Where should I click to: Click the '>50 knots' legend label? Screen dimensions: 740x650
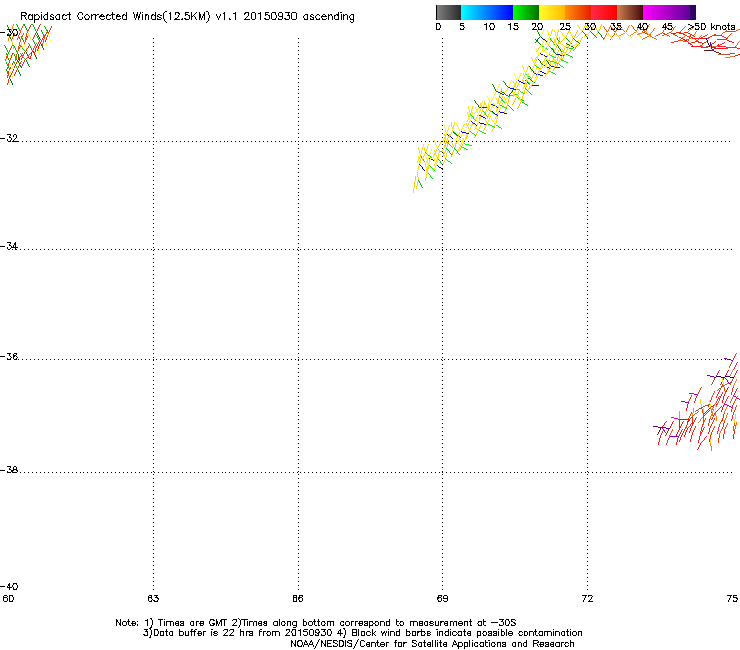[x=712, y=27]
